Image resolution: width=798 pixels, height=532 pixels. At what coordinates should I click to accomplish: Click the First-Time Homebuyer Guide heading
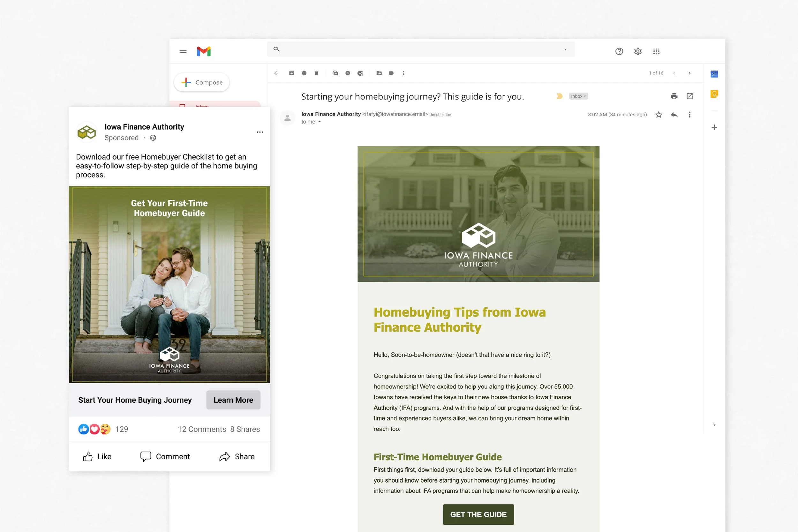click(x=438, y=457)
